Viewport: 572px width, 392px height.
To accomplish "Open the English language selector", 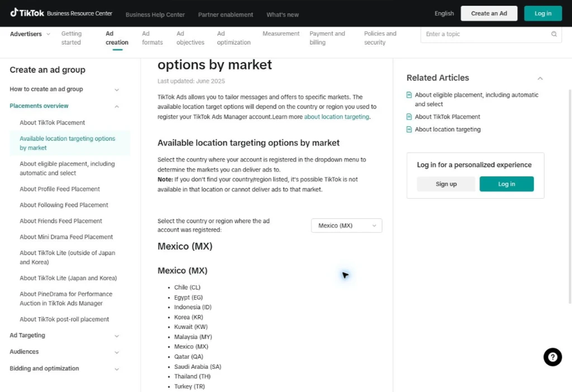I will click(444, 13).
